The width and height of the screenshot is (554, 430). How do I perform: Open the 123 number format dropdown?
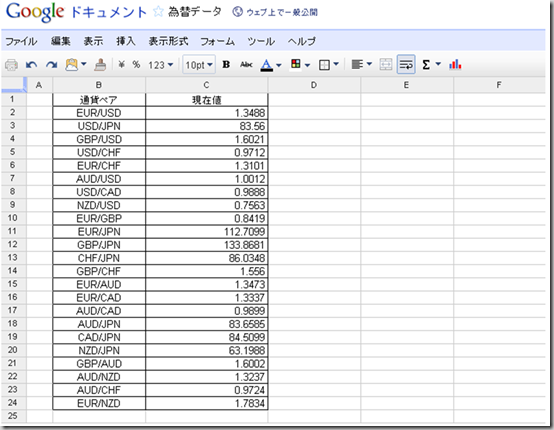tap(160, 65)
